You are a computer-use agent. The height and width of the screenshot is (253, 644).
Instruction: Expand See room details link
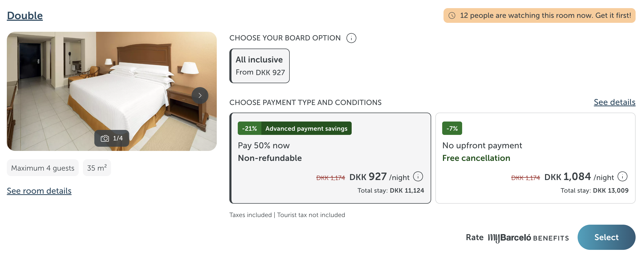[39, 191]
